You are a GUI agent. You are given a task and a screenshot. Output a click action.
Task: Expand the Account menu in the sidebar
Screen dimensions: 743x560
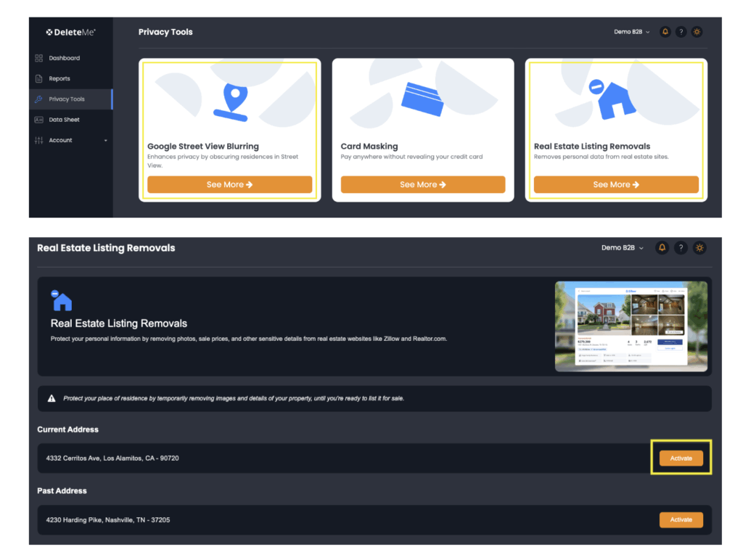[70, 140]
